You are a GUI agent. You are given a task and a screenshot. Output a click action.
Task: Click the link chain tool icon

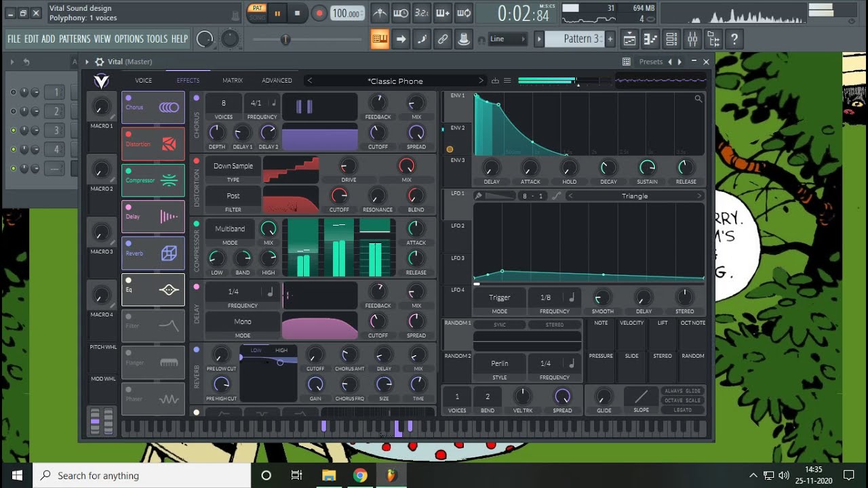(x=443, y=39)
